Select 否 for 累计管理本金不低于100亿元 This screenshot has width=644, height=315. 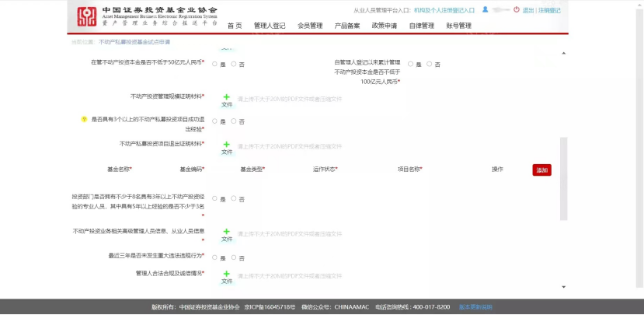pyautogui.click(x=429, y=64)
